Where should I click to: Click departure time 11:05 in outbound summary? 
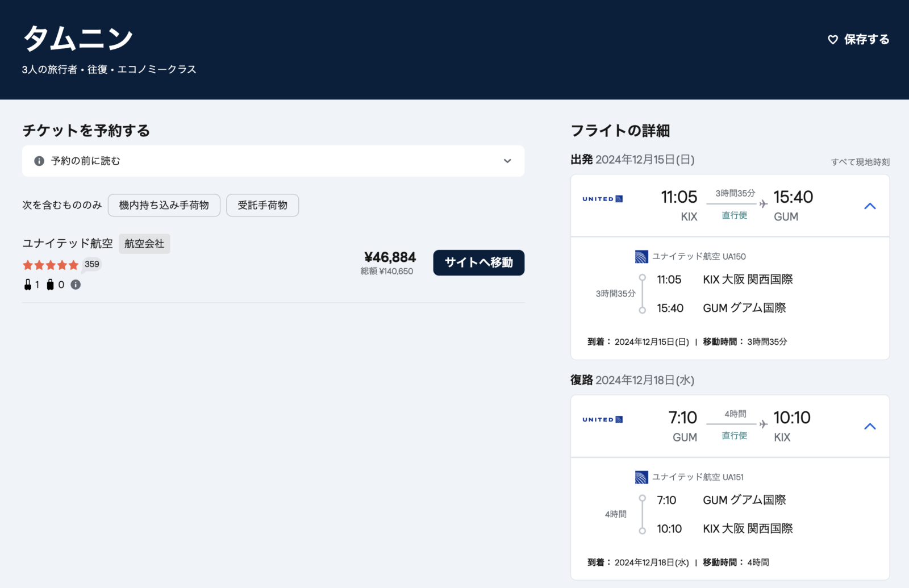click(679, 197)
